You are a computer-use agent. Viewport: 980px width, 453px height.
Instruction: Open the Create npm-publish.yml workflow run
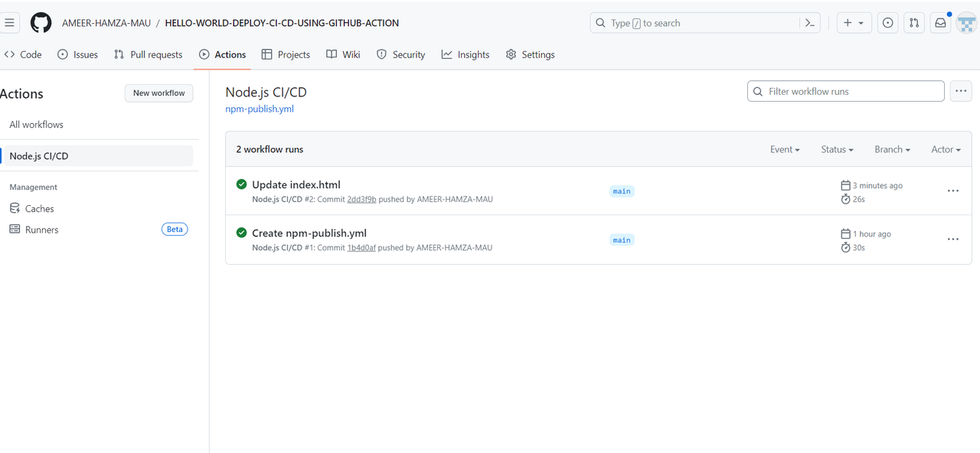[309, 233]
